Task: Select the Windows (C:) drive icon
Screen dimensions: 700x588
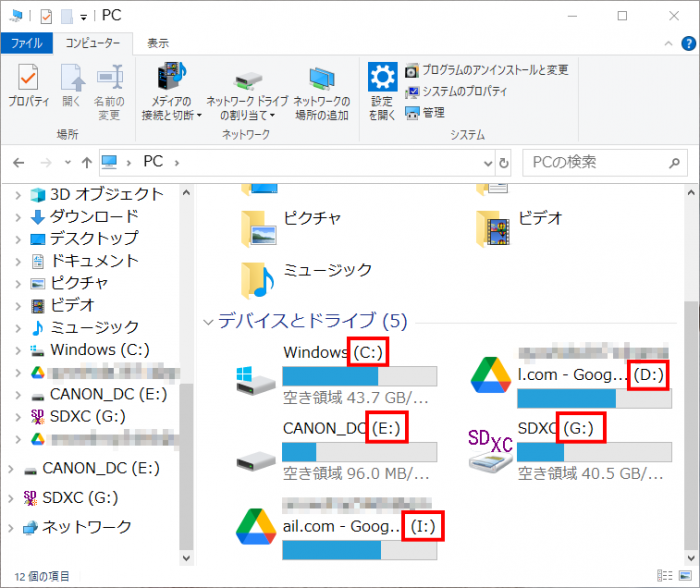Action: click(255, 377)
